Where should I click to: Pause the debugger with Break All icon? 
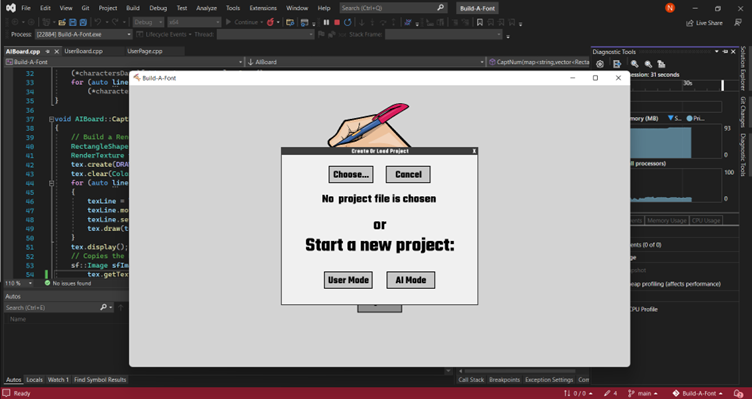(x=327, y=22)
